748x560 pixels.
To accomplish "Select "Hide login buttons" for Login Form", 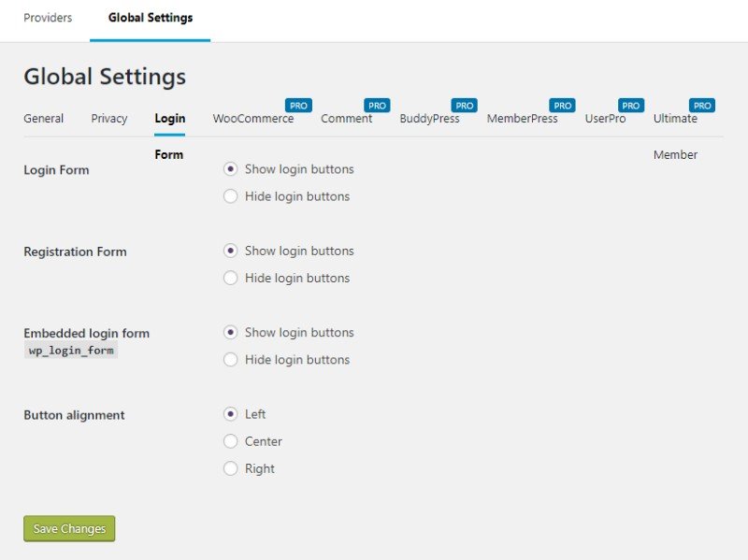I will pos(230,196).
